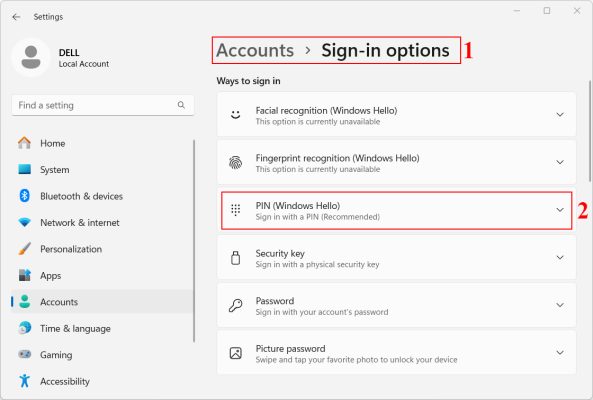Expand PIN (Windows Hello) chevron
Screen dimensions: 593x400
[560, 210]
